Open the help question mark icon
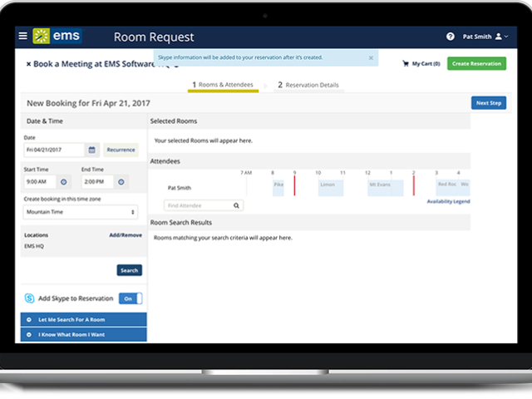The image size is (532, 399). point(450,37)
